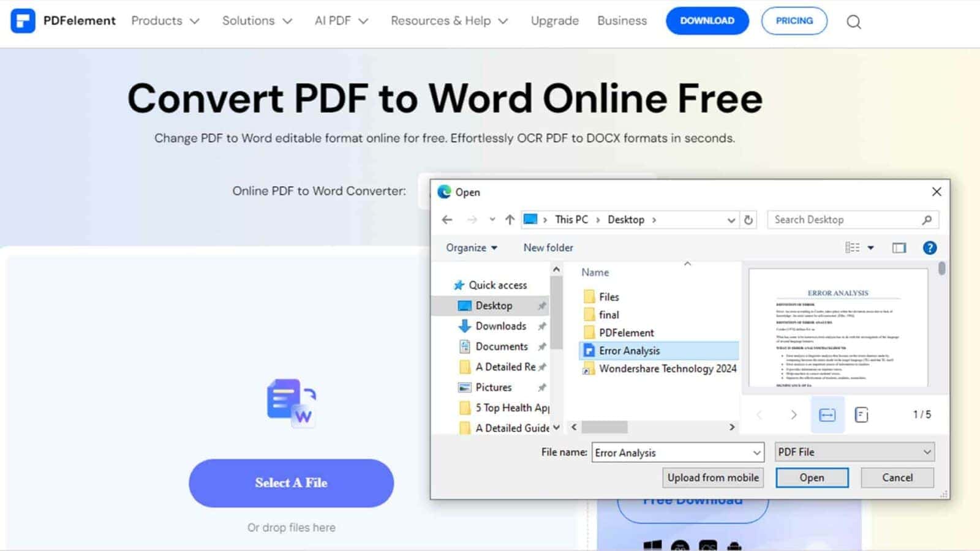980x551 pixels.
Task: Select fit-to-width preview icon
Action: coord(827,415)
